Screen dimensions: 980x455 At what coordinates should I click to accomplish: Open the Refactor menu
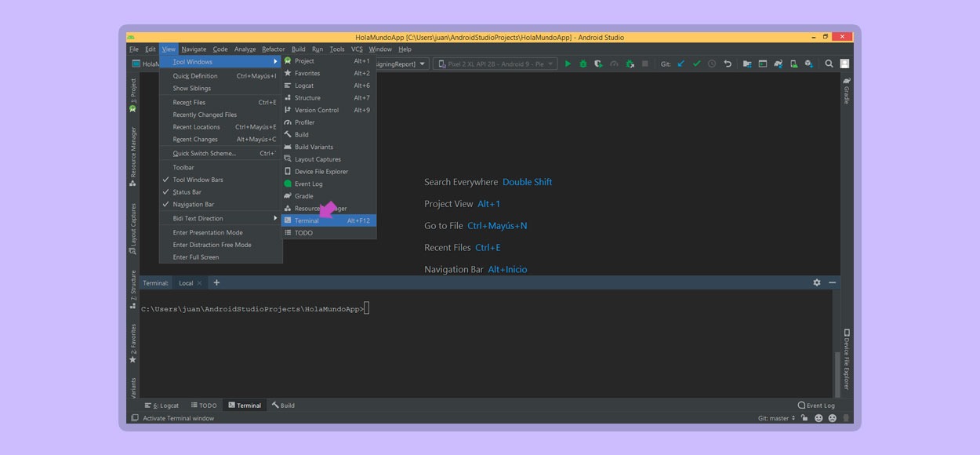[x=274, y=49]
